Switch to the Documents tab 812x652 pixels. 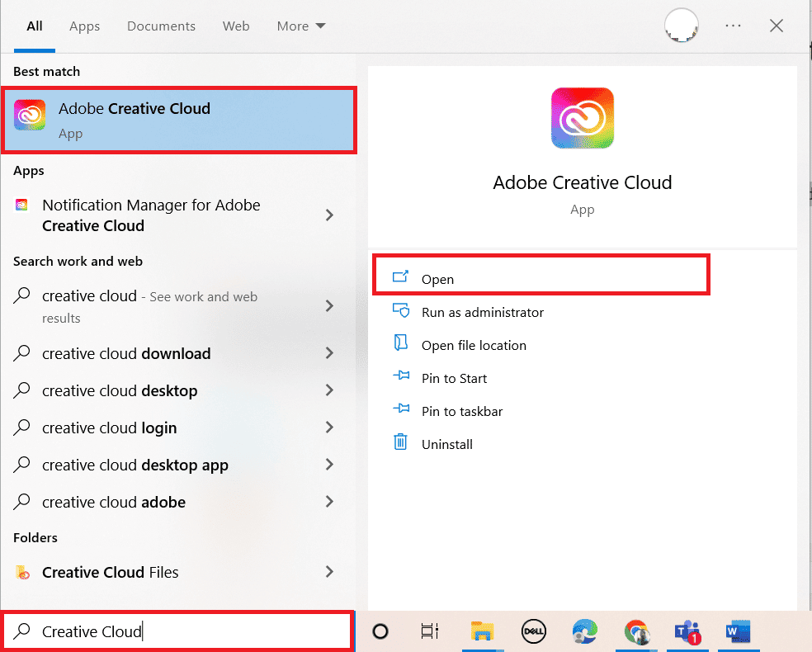(161, 26)
